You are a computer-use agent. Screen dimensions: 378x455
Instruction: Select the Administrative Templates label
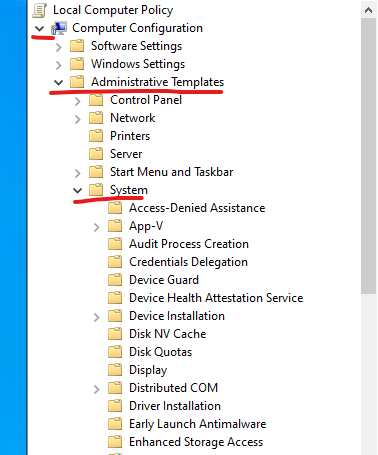[157, 82]
